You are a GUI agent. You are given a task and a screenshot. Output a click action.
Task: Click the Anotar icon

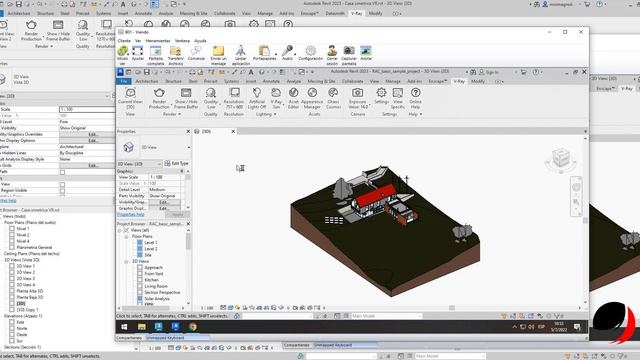tap(366, 51)
